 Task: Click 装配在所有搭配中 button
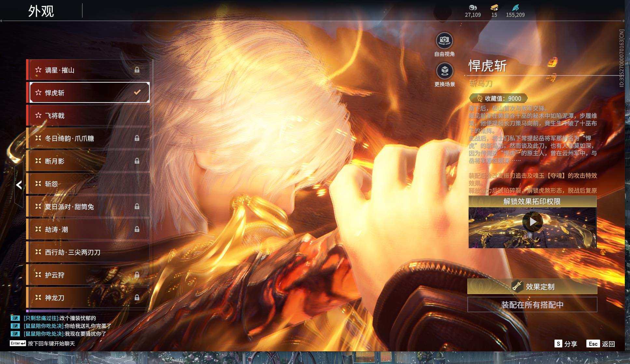click(x=532, y=305)
